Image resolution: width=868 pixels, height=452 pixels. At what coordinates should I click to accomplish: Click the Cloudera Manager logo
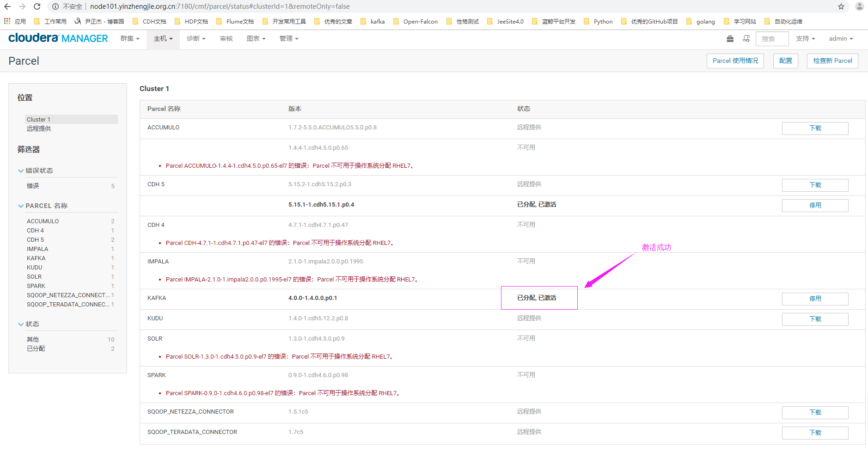58,38
